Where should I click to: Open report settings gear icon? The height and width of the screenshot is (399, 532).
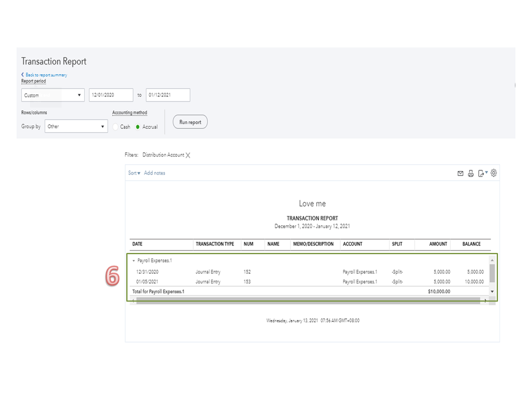[x=494, y=173]
